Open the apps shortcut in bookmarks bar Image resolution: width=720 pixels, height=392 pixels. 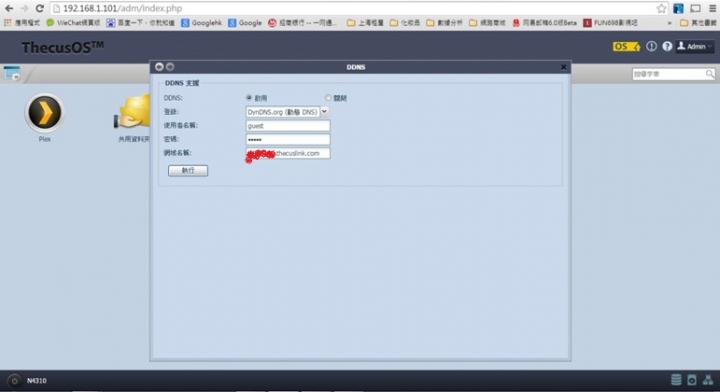22,22
